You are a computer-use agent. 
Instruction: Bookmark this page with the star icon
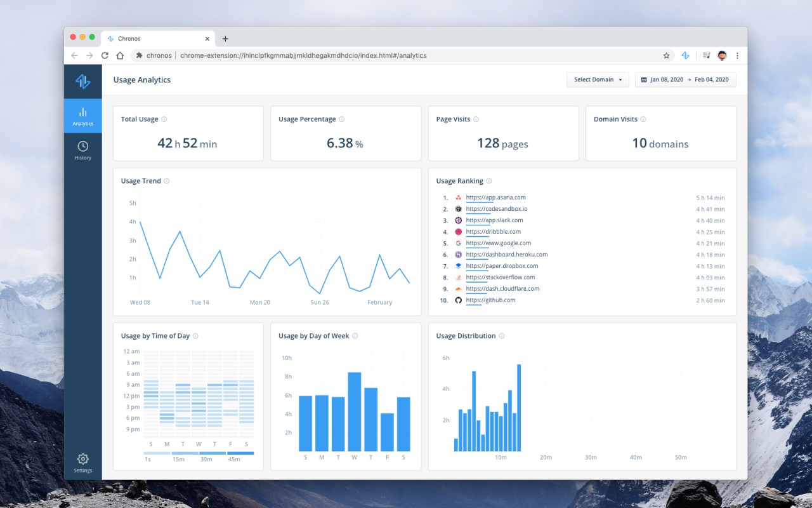click(666, 55)
